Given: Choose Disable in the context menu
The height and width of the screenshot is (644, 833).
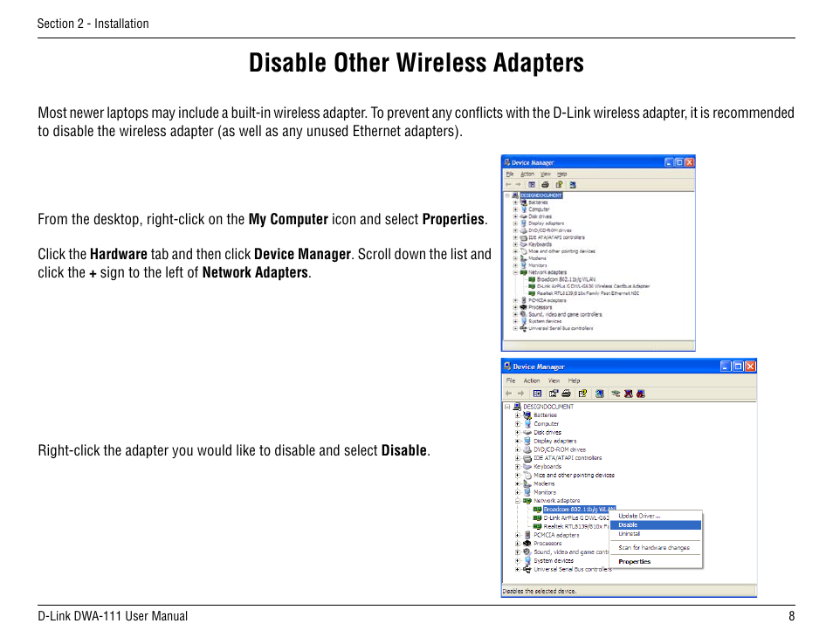Looking at the screenshot, I should pos(656,525).
